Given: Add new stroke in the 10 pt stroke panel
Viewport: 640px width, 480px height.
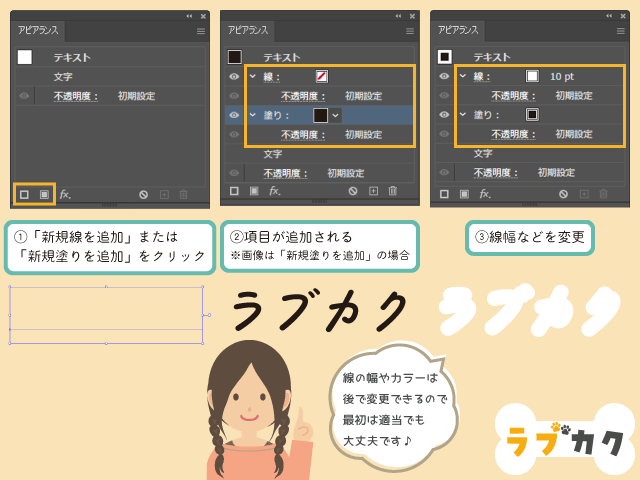Looking at the screenshot, I should click(x=444, y=194).
